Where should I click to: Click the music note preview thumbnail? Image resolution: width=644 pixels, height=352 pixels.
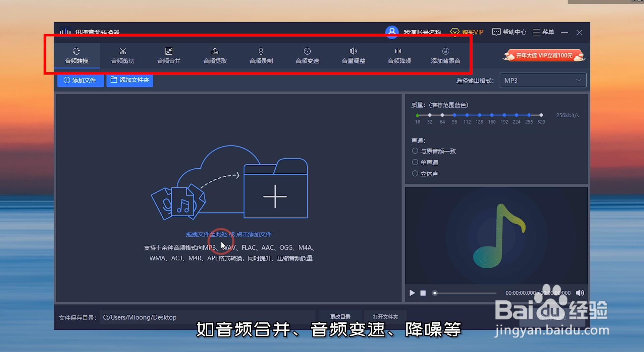[x=496, y=236]
